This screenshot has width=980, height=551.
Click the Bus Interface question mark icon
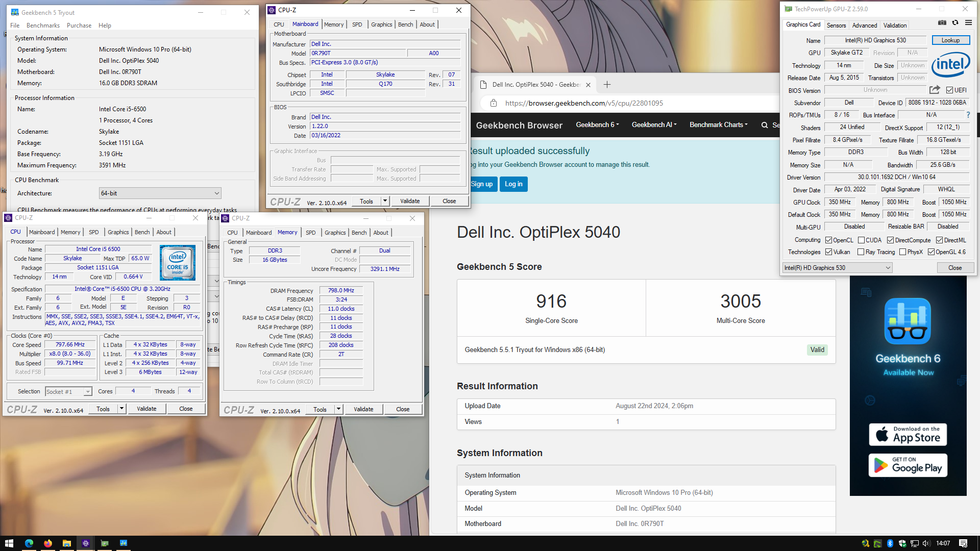point(968,115)
